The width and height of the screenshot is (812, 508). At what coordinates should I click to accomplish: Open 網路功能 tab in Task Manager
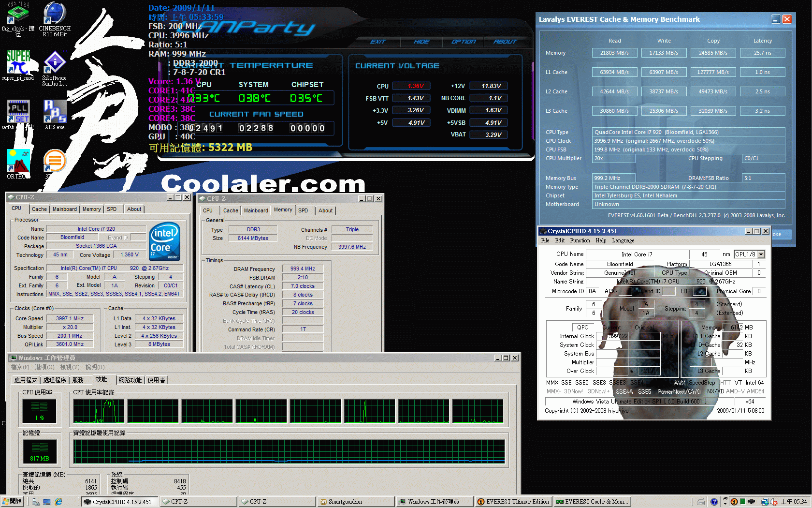pos(130,380)
